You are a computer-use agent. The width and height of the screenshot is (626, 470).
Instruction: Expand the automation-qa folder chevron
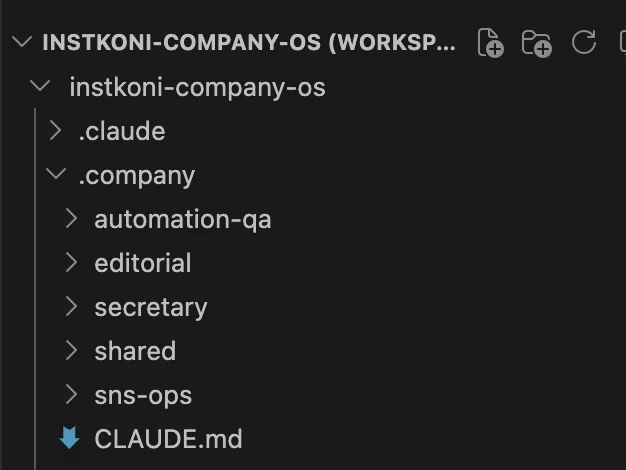point(71,219)
